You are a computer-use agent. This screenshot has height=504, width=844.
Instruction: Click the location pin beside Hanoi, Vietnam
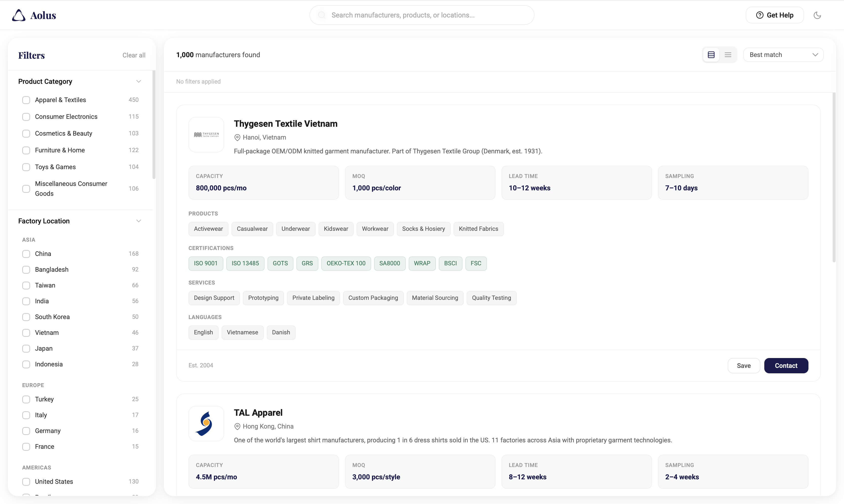237,137
